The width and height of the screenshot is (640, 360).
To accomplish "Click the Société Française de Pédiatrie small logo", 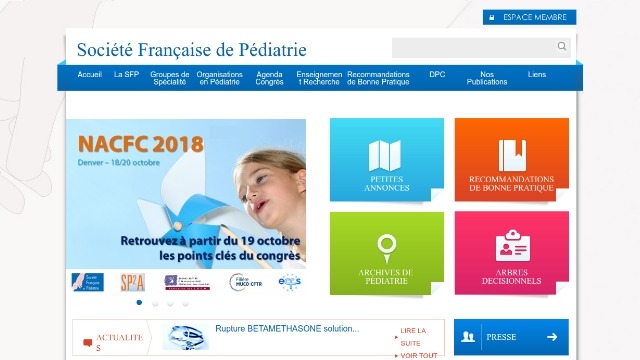I will click(x=88, y=282).
